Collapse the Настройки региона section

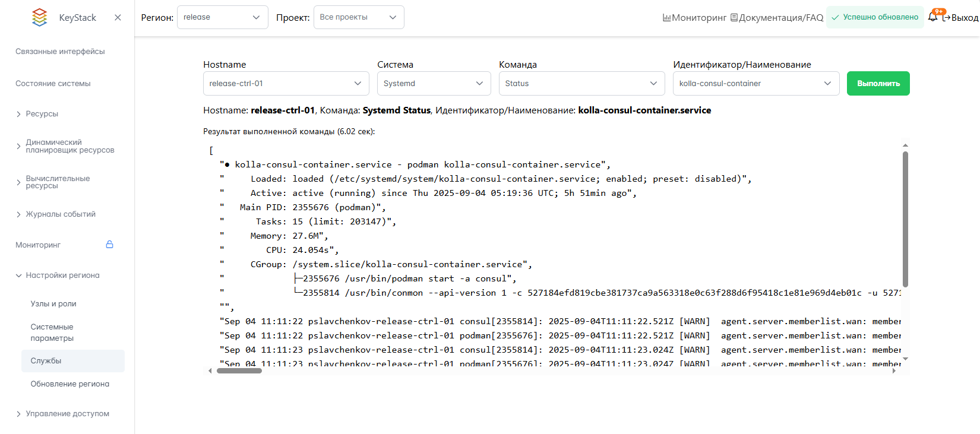pos(62,275)
